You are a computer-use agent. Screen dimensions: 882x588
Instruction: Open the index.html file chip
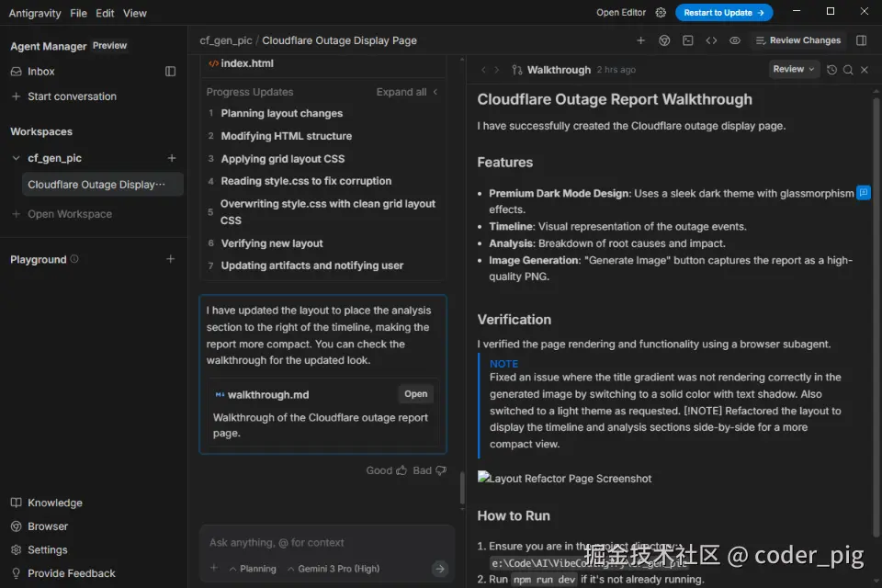241,63
